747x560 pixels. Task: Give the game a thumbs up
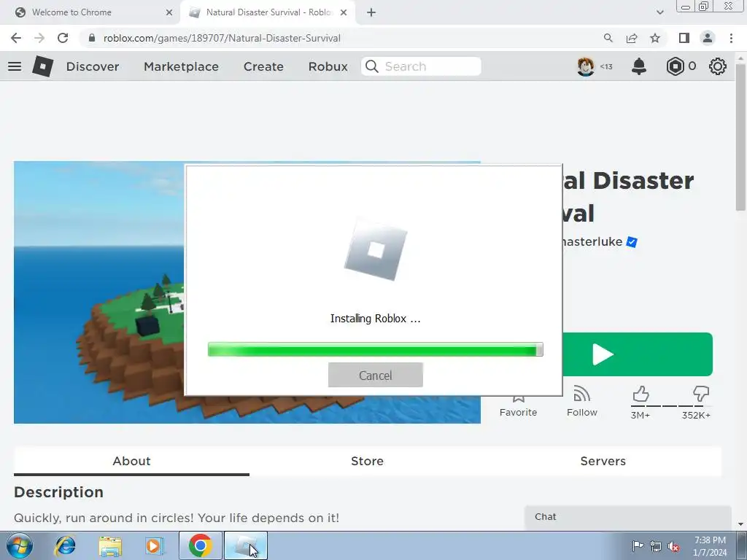[x=640, y=394]
